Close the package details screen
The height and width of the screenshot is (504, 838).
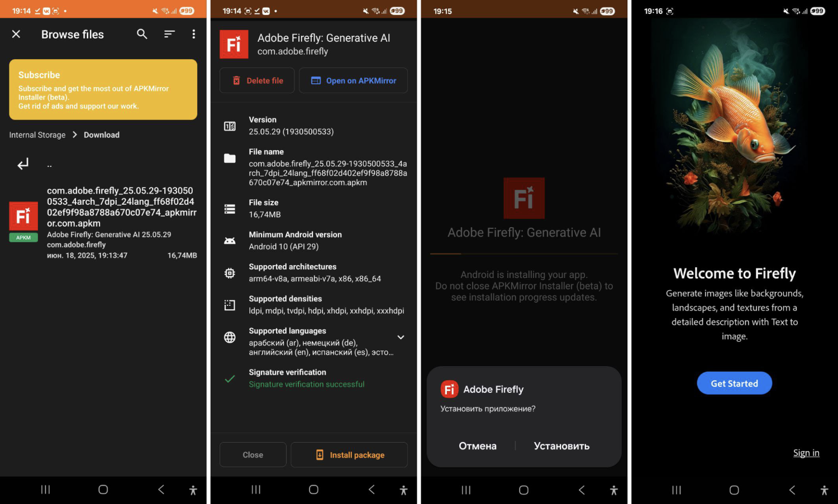253,455
